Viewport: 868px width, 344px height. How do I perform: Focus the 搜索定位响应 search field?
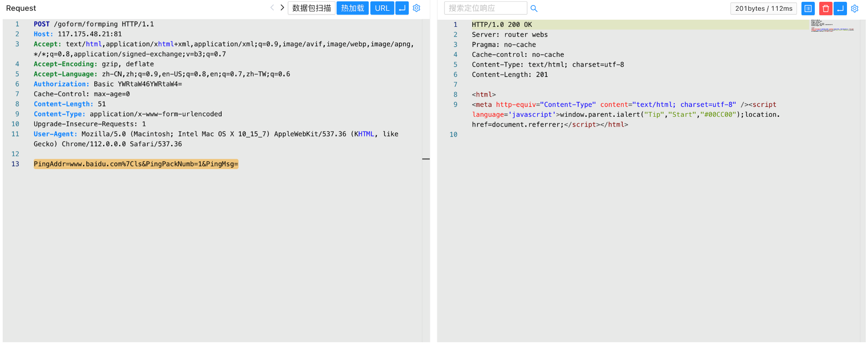[x=485, y=8]
